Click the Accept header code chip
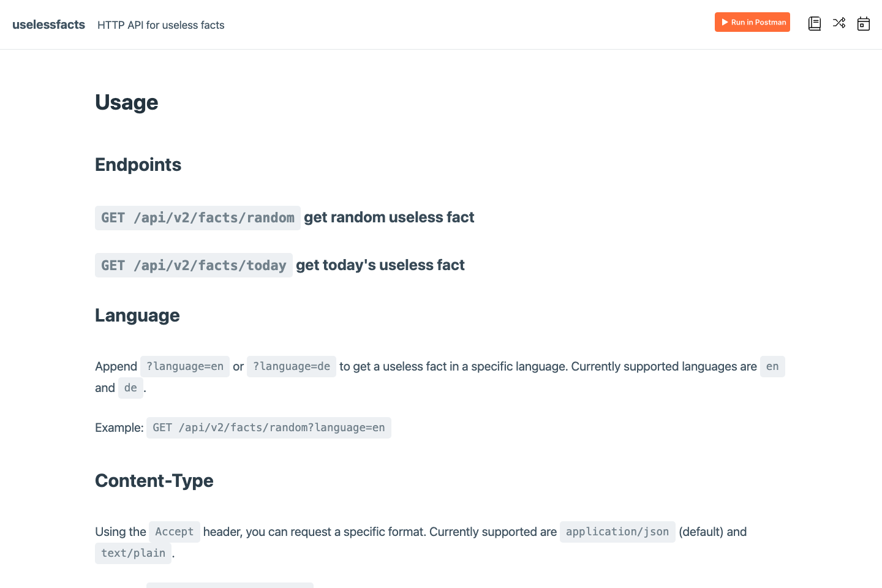The height and width of the screenshot is (588, 882). pos(174,532)
